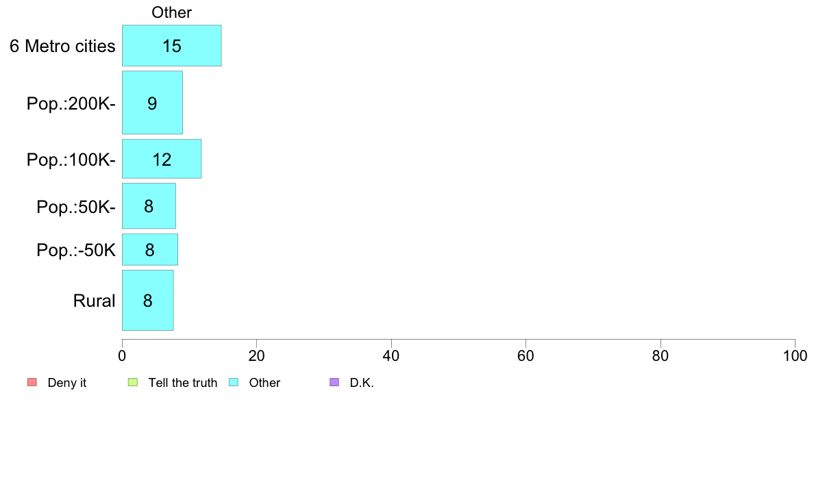Click the D.K. legend label
This screenshot has width=814, height=504.
tap(362, 383)
